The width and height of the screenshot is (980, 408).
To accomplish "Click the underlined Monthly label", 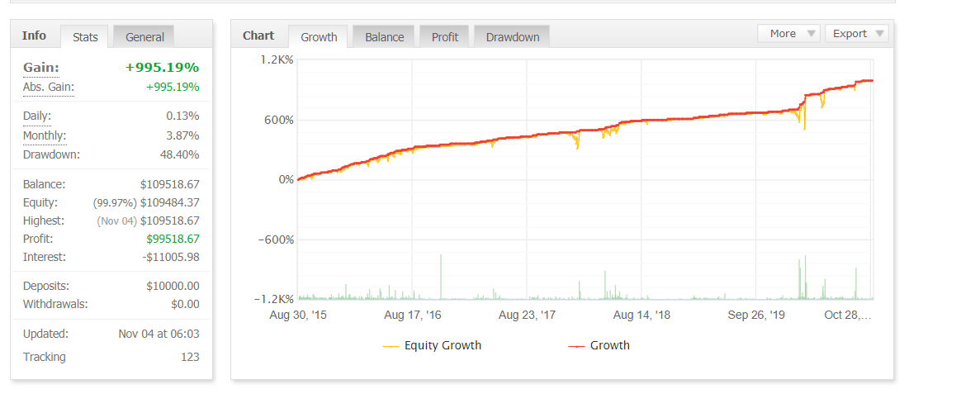I will coord(45,135).
